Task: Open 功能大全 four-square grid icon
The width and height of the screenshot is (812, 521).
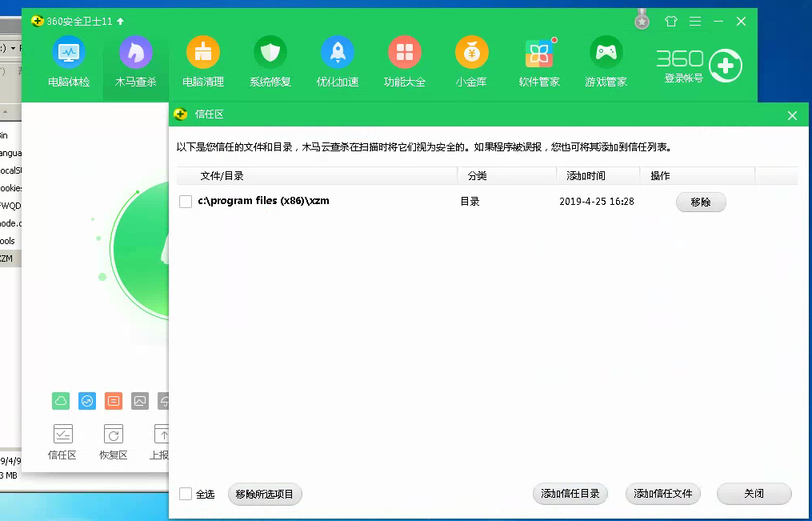Action: (405, 54)
